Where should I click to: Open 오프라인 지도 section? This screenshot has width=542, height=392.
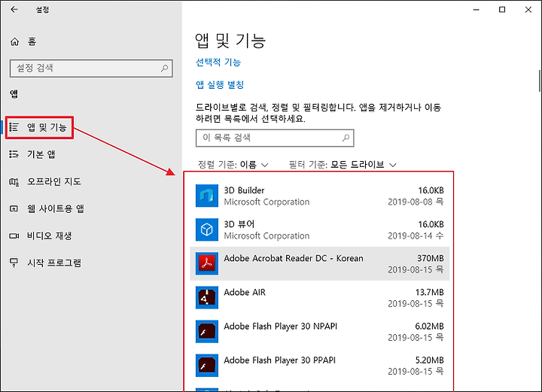coord(54,181)
